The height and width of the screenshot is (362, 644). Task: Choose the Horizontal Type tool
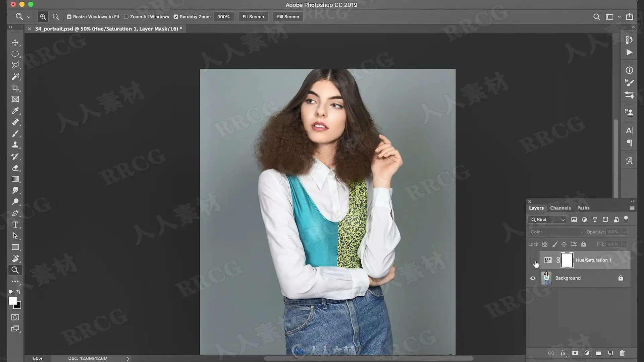click(15, 225)
